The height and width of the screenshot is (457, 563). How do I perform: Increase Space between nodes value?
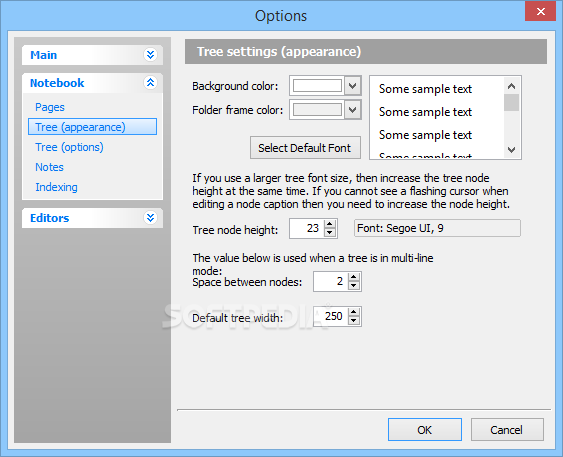[354, 277]
